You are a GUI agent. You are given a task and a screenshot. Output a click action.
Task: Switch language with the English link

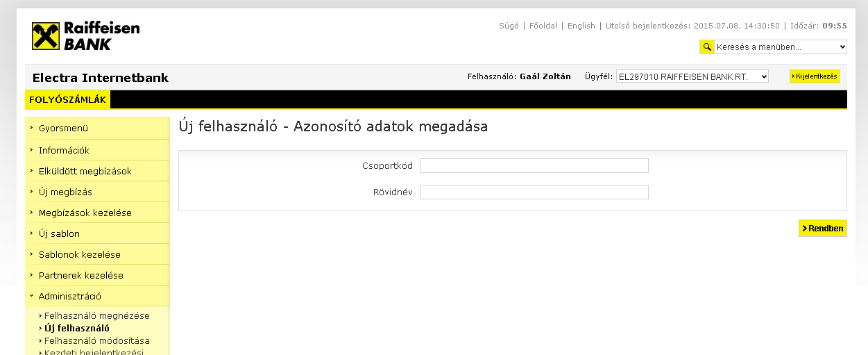click(x=581, y=26)
